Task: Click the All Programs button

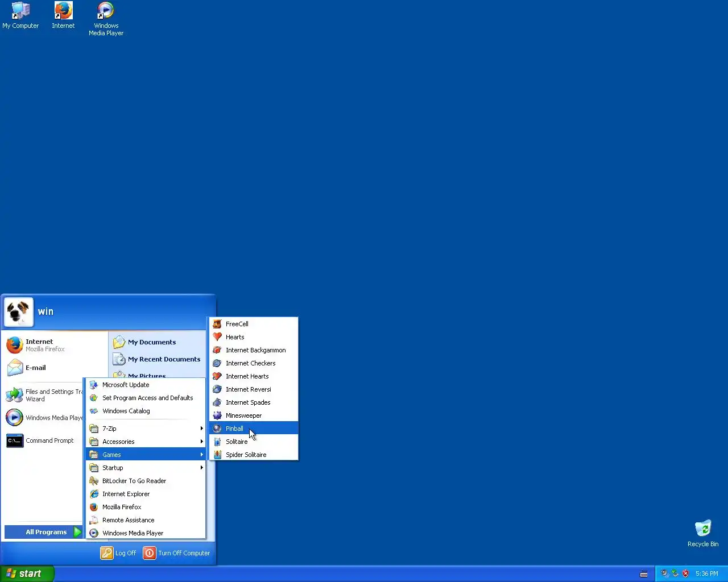Action: [44, 532]
